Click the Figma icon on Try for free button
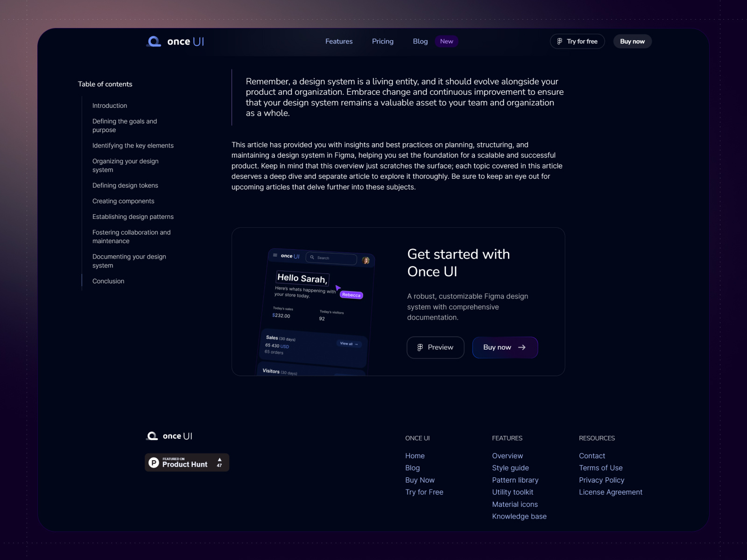Screen dimensions: 747x560 [x=560, y=41]
